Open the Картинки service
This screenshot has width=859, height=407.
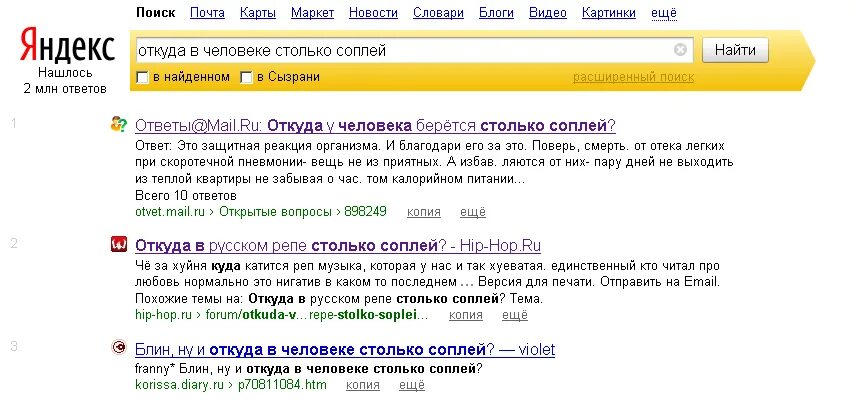pos(609,13)
